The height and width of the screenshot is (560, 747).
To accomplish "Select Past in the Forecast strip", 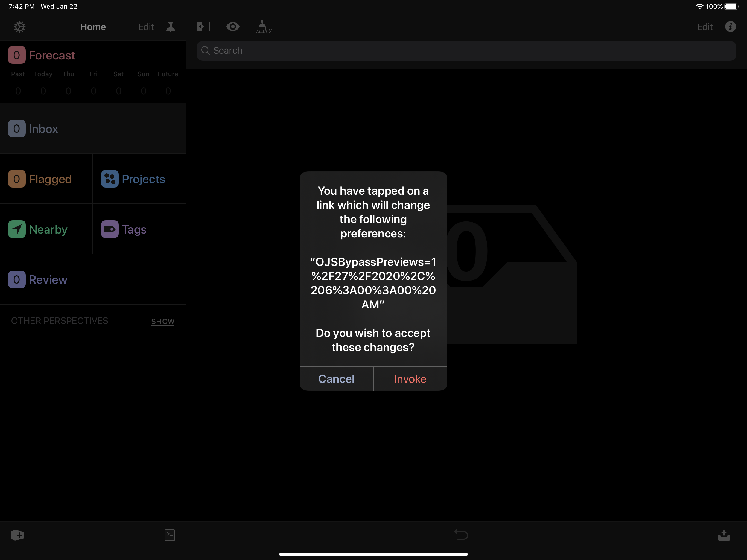I will [18, 82].
